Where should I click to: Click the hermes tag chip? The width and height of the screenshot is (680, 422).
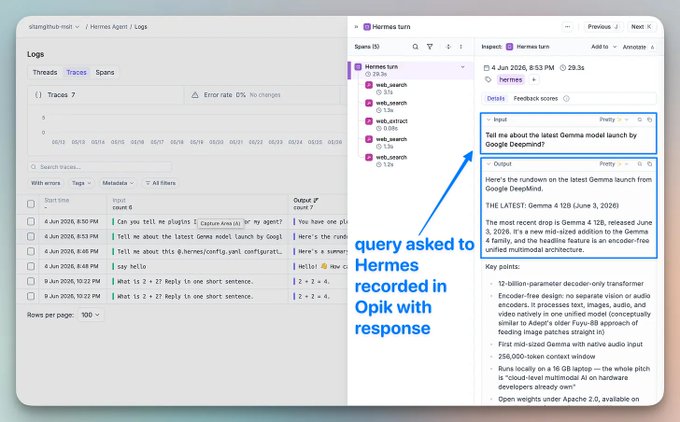tap(510, 80)
